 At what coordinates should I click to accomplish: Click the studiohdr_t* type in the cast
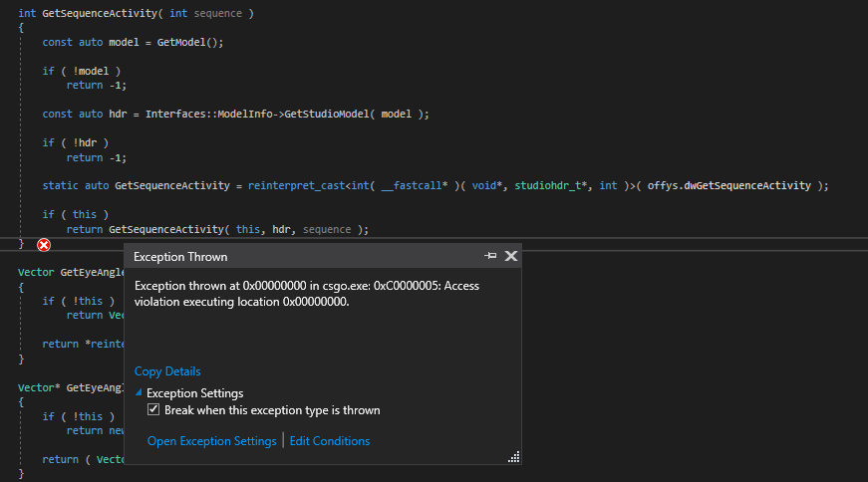(x=550, y=186)
